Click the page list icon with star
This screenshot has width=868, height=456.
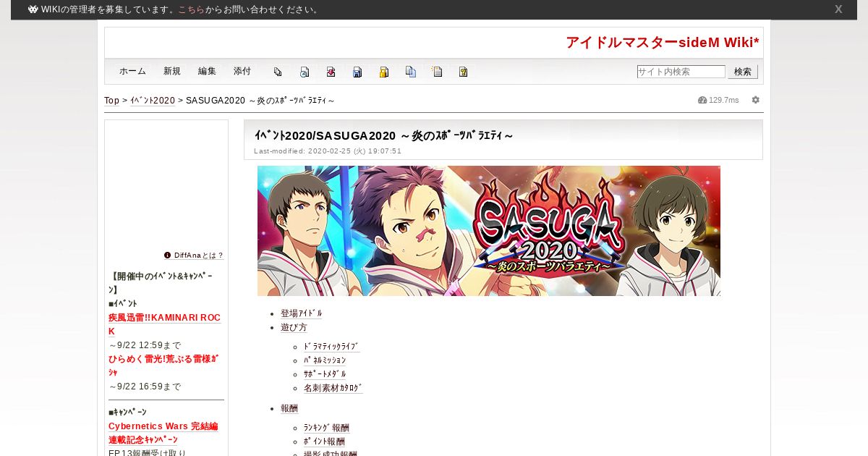[437, 72]
